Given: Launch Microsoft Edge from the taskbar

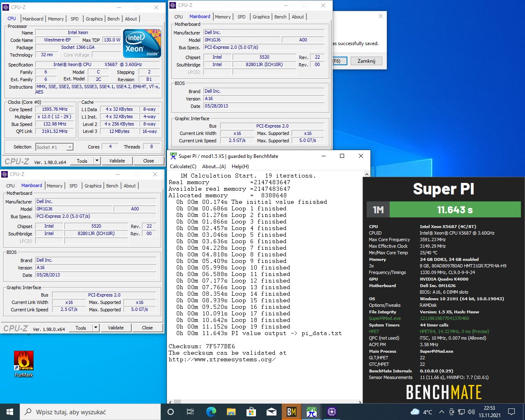Looking at the screenshot, I should 211,412.
